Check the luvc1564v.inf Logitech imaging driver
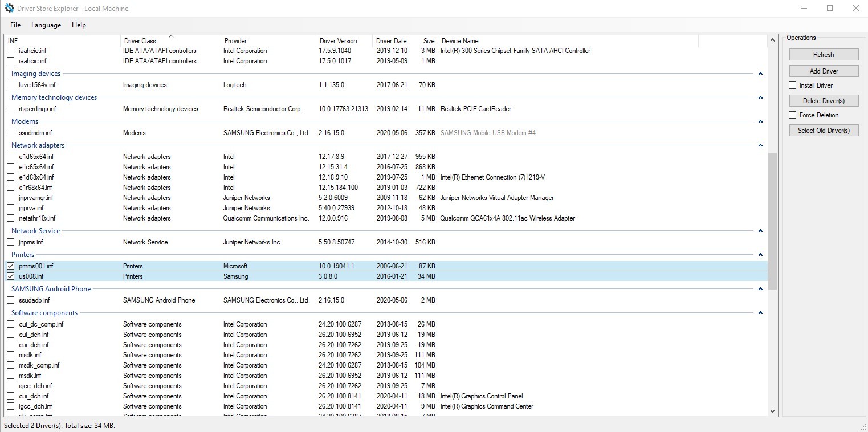 [10, 84]
